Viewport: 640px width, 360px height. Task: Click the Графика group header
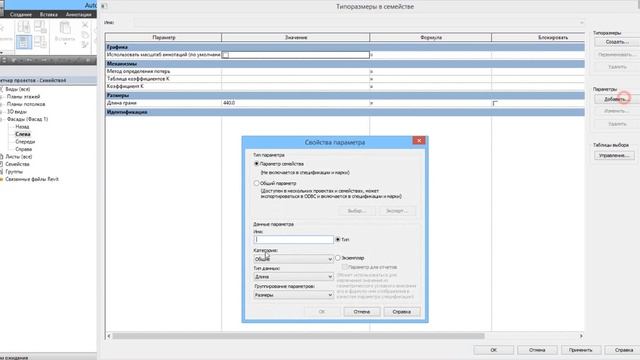[345, 47]
